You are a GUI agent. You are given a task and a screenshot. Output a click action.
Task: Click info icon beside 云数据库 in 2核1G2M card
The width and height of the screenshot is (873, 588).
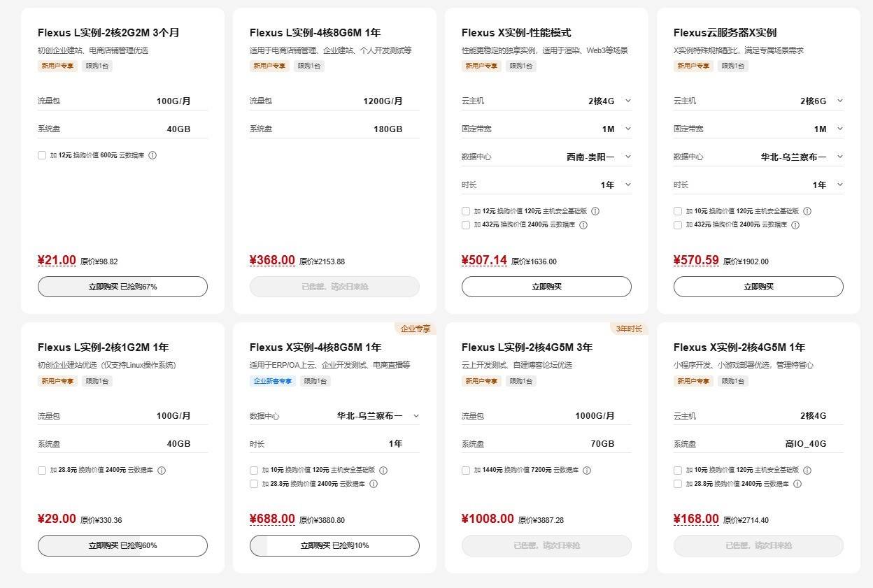[x=162, y=471]
